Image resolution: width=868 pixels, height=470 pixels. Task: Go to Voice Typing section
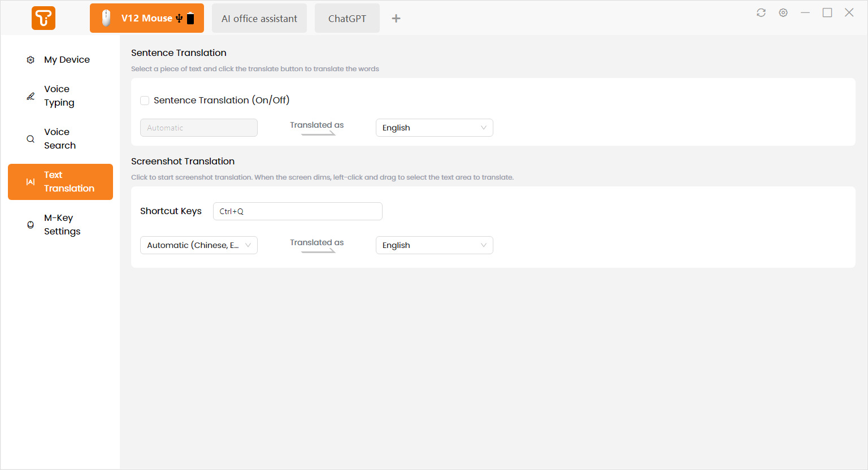[x=59, y=96]
